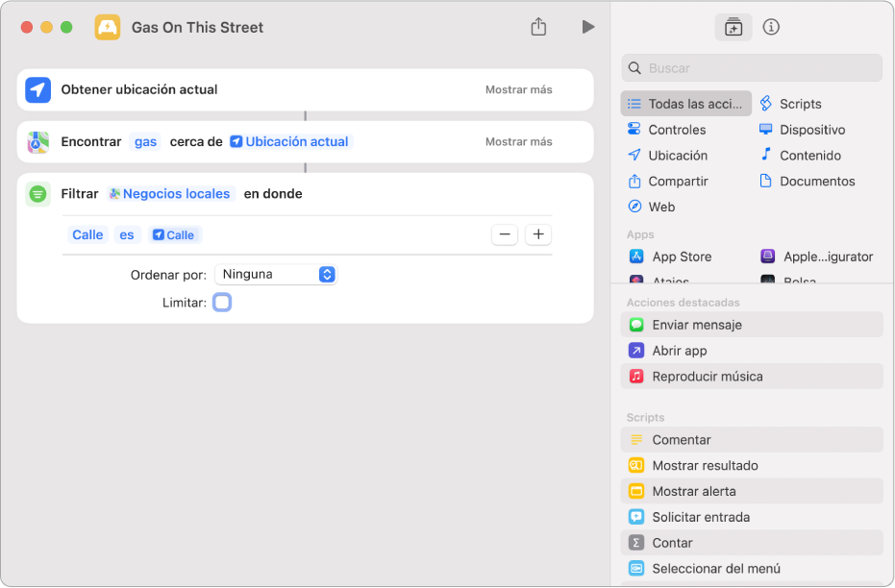The image size is (895, 588).
Task: Click the Calle variable token with arrow
Action: [174, 235]
